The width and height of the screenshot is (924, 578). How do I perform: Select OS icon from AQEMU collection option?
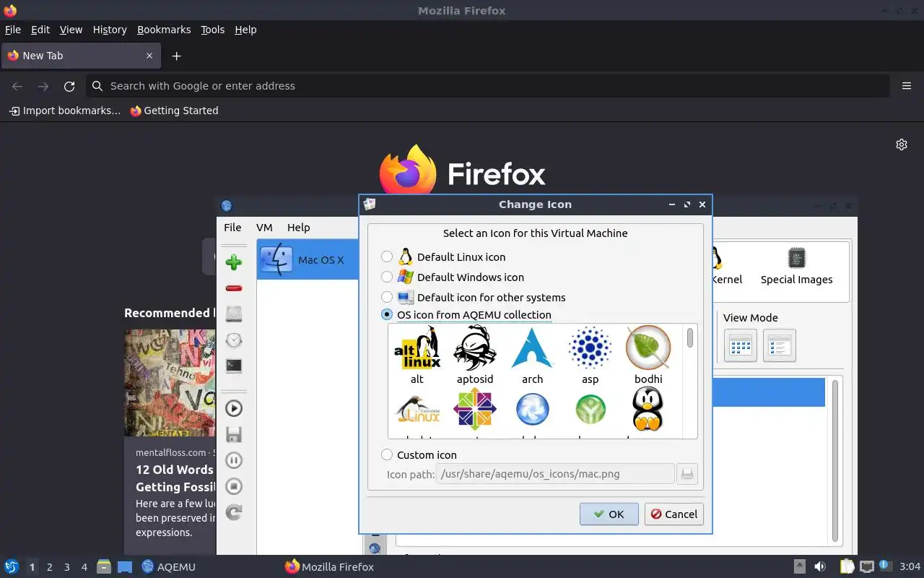(x=387, y=315)
